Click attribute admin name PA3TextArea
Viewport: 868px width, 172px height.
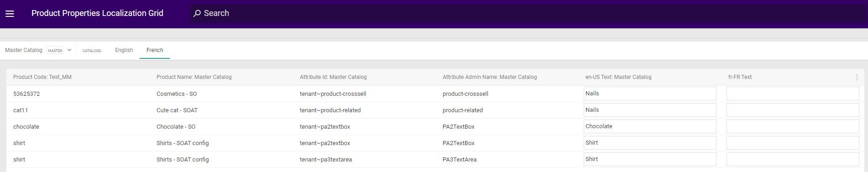click(x=460, y=160)
